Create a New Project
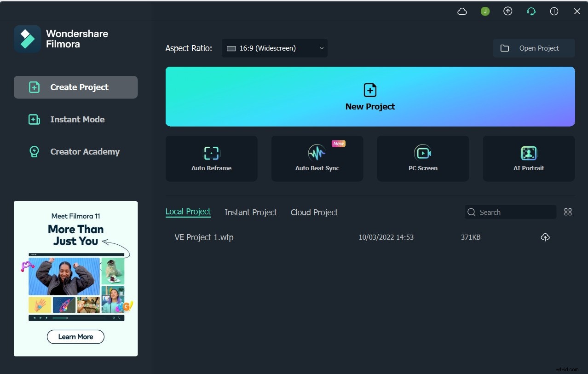Screen dimensions: 588x374 370,96
